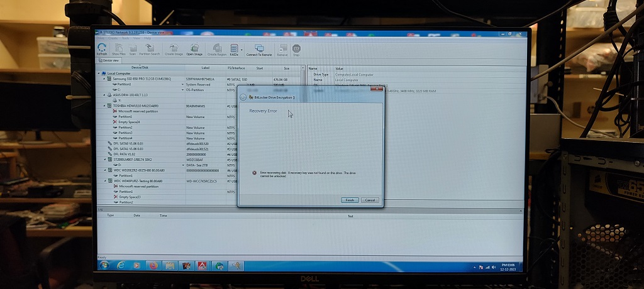Open the View menu
Viewport: 644px width, 289px height.
pos(136,38)
